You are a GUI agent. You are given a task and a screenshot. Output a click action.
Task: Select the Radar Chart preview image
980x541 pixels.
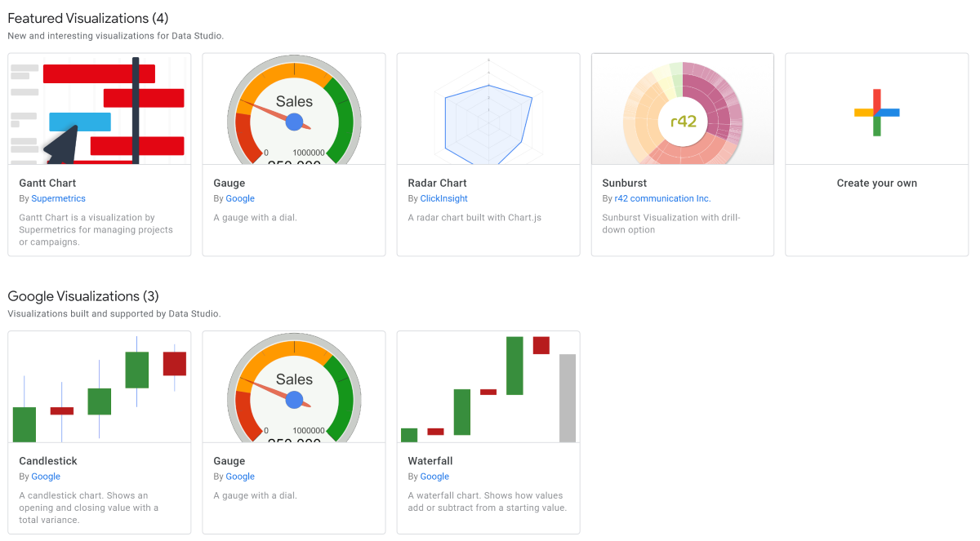coord(488,109)
